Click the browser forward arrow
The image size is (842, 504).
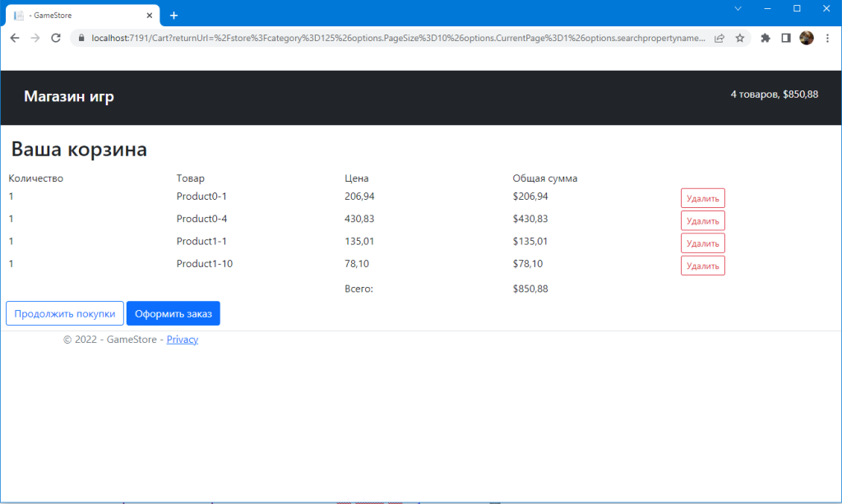pos(35,37)
